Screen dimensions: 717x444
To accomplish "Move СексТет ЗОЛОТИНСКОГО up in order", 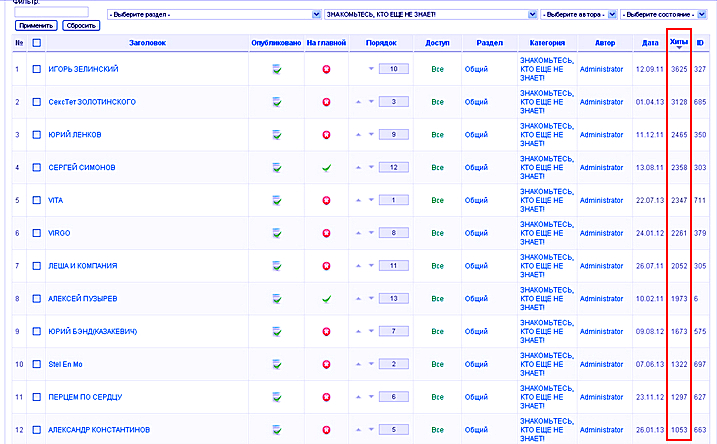I will 358,102.
